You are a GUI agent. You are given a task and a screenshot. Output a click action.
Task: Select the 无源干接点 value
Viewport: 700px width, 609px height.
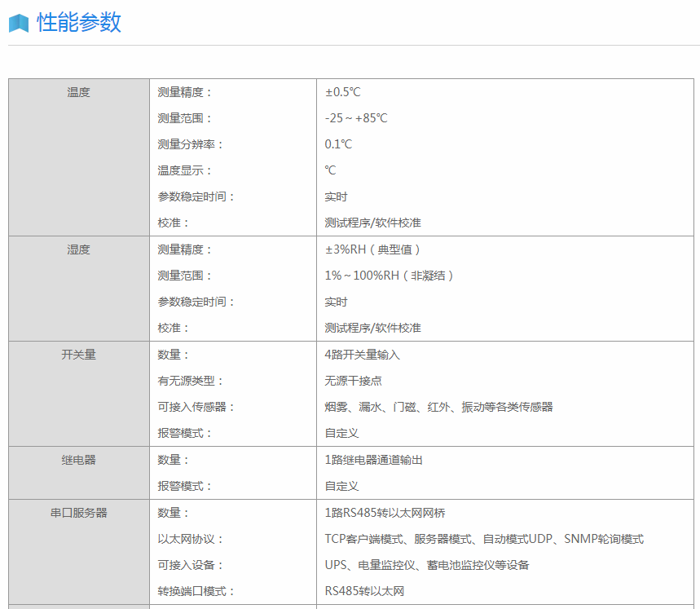coord(353,381)
